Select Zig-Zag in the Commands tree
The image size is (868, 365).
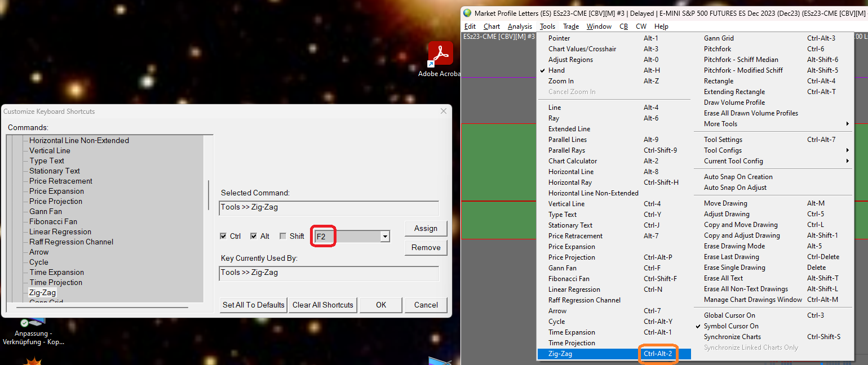(43, 292)
